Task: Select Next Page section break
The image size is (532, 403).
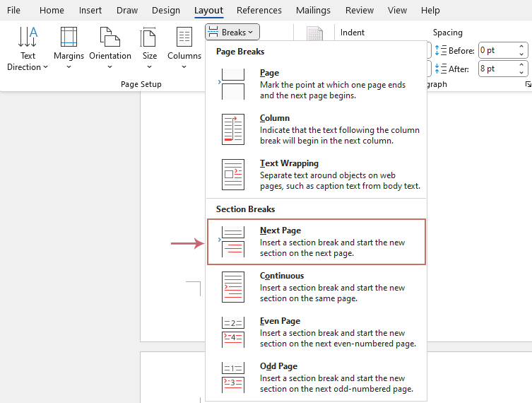Action: click(x=317, y=242)
